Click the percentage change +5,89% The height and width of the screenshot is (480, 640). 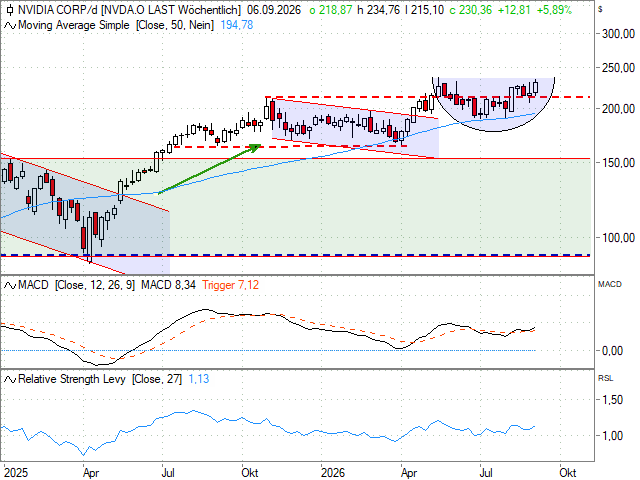click(x=554, y=10)
